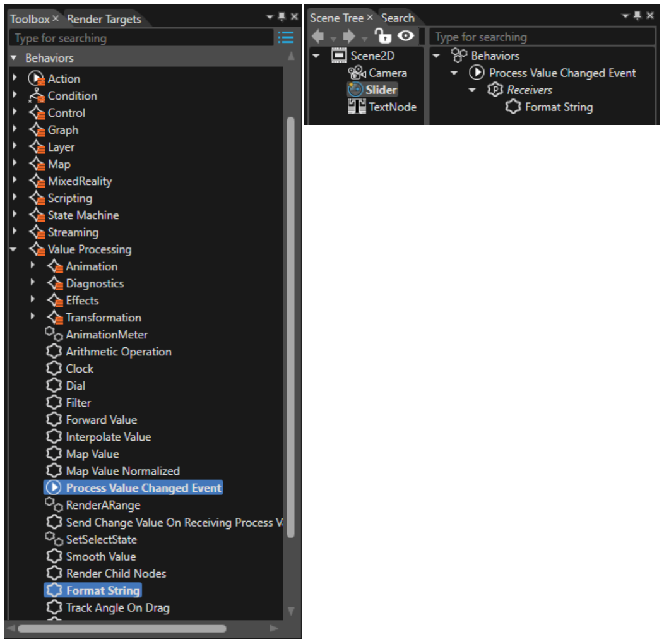Image resolution: width=664 pixels, height=644 pixels.
Task: Click the forward navigation arrow in Scene Tree
Action: (x=349, y=37)
